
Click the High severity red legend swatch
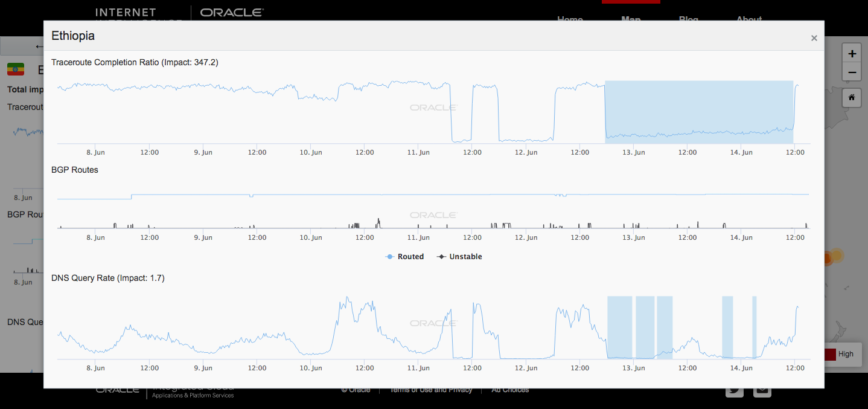coord(830,355)
